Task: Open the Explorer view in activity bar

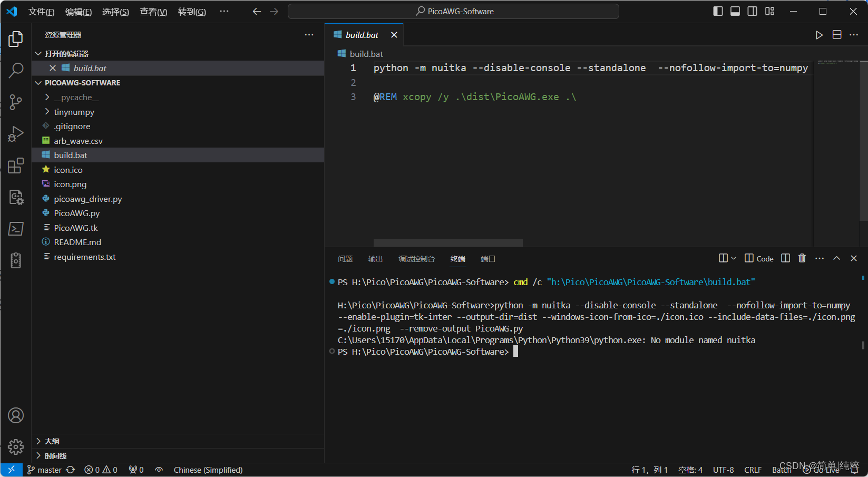Action: pos(16,39)
